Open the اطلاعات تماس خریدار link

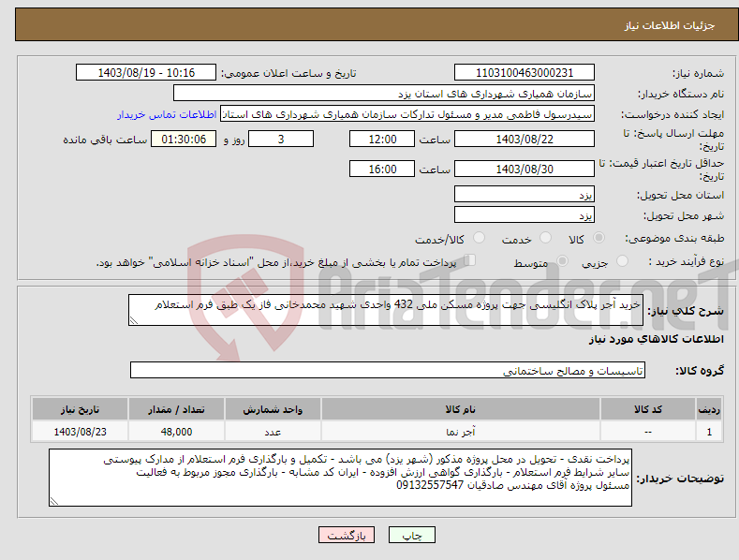click(167, 114)
